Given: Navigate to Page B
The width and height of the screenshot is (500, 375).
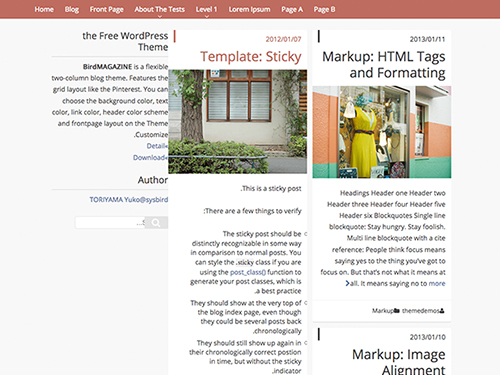Looking at the screenshot, I should (x=324, y=9).
